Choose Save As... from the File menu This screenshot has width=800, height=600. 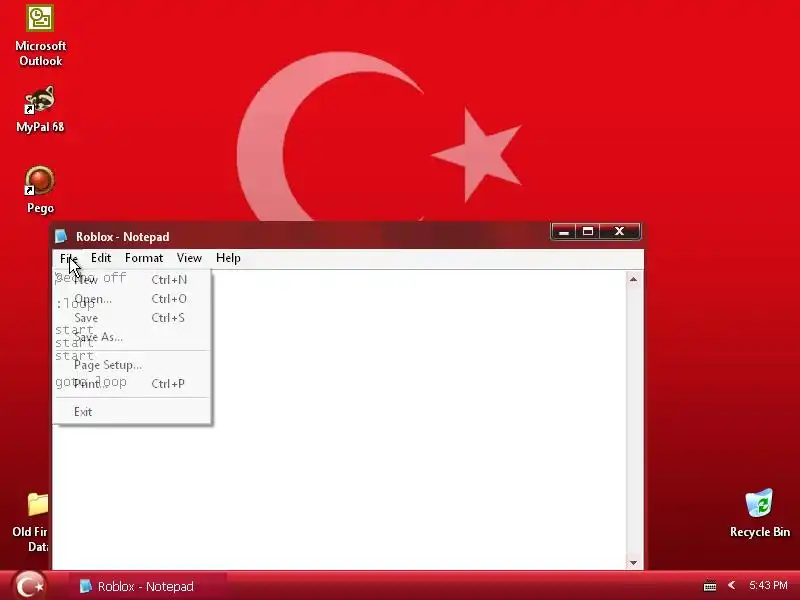[x=133, y=337]
